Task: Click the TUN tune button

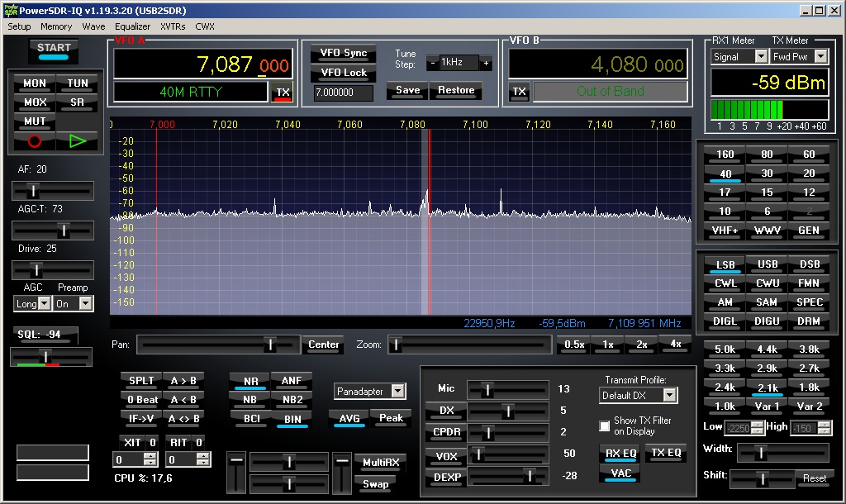Action: (77, 83)
